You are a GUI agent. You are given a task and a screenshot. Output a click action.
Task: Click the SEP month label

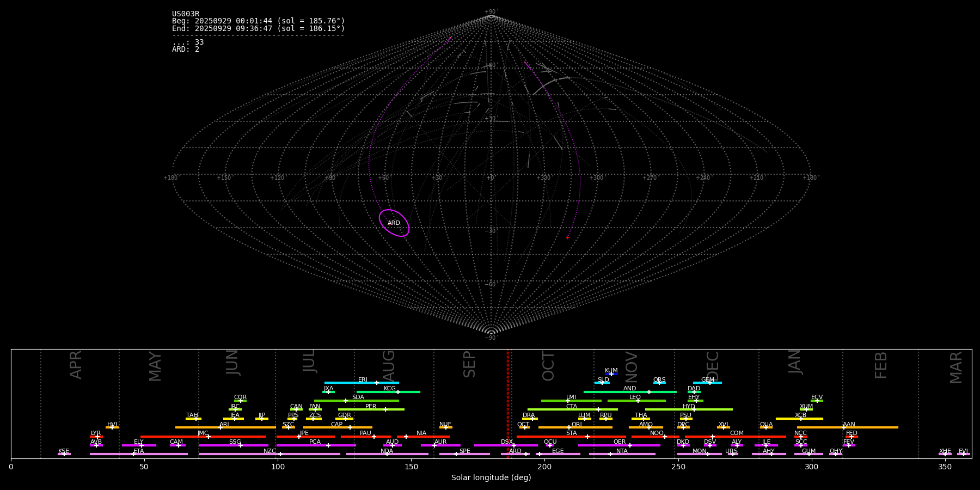pos(469,364)
